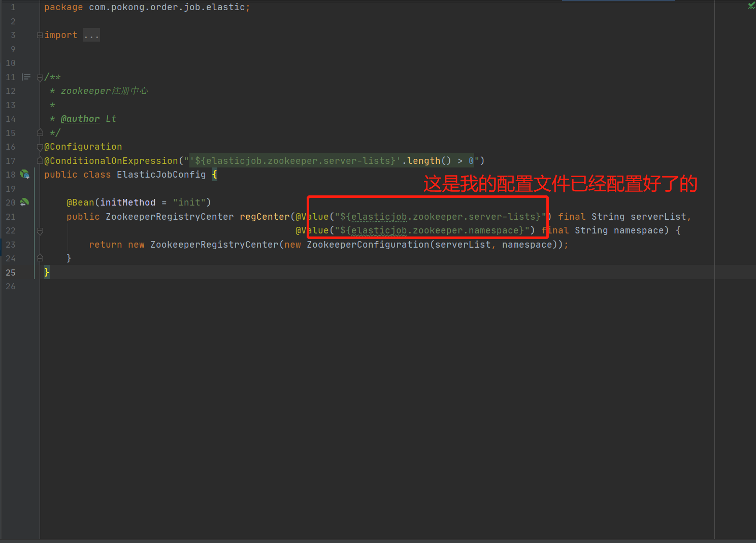
Task: Click the Spring bean gutter icon on the @Bean line
Action: 24,202
